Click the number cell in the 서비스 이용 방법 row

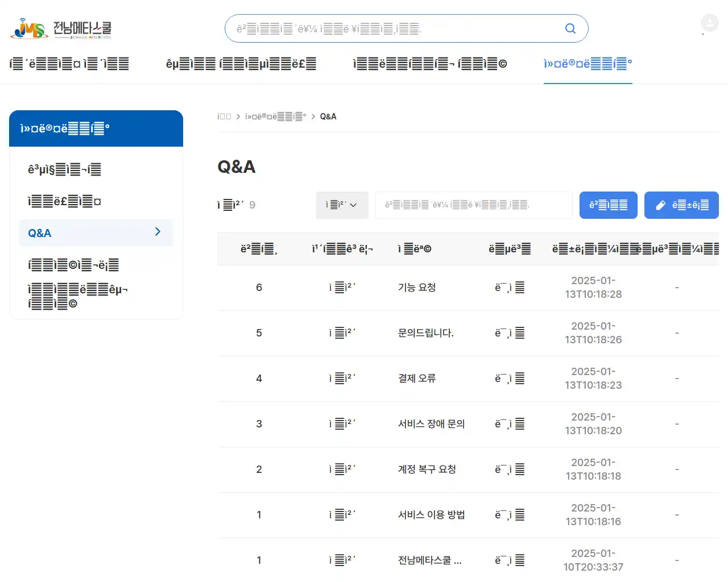click(x=259, y=515)
